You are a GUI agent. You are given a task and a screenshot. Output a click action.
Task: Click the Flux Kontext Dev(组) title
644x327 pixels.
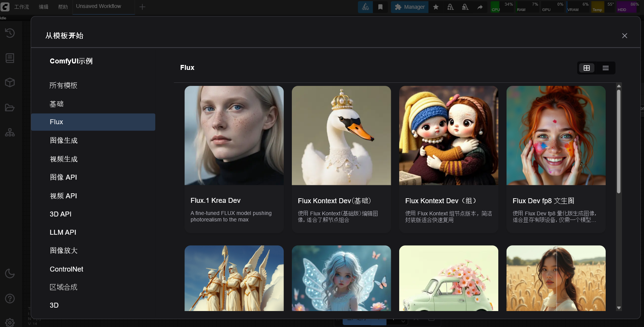pyautogui.click(x=441, y=201)
